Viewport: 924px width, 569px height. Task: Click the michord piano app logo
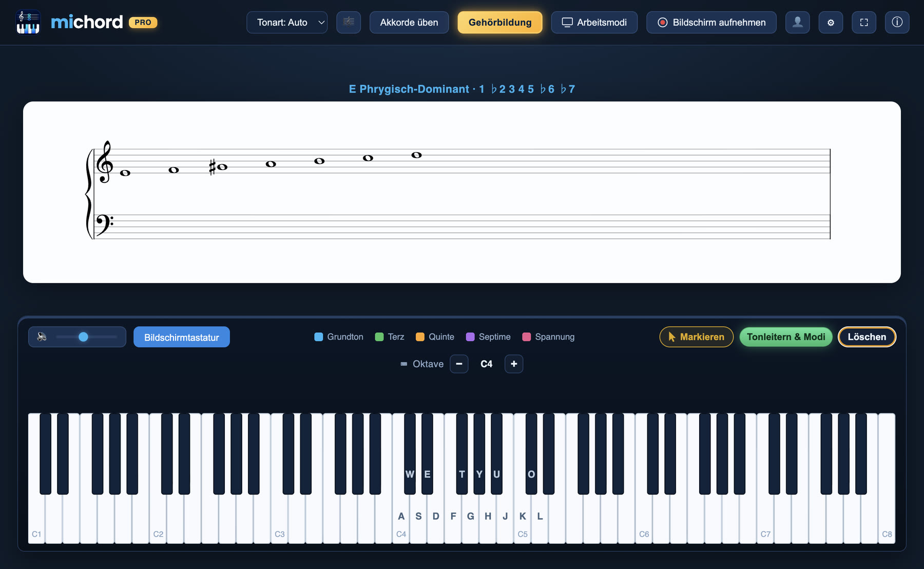(28, 22)
